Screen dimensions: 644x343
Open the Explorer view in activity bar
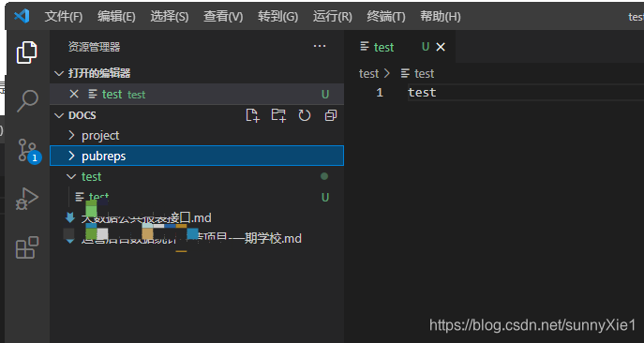pos(27,52)
